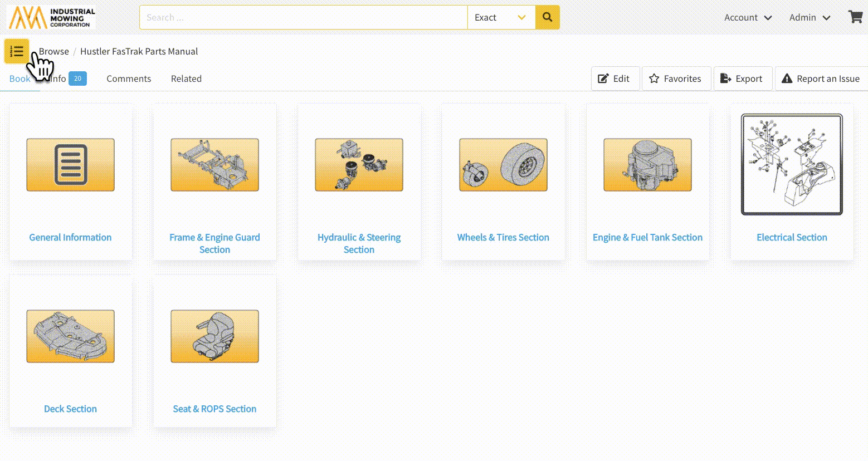Expand the Exact search mode dropdown
Image resolution: width=868 pixels, height=461 pixels.
pos(501,17)
